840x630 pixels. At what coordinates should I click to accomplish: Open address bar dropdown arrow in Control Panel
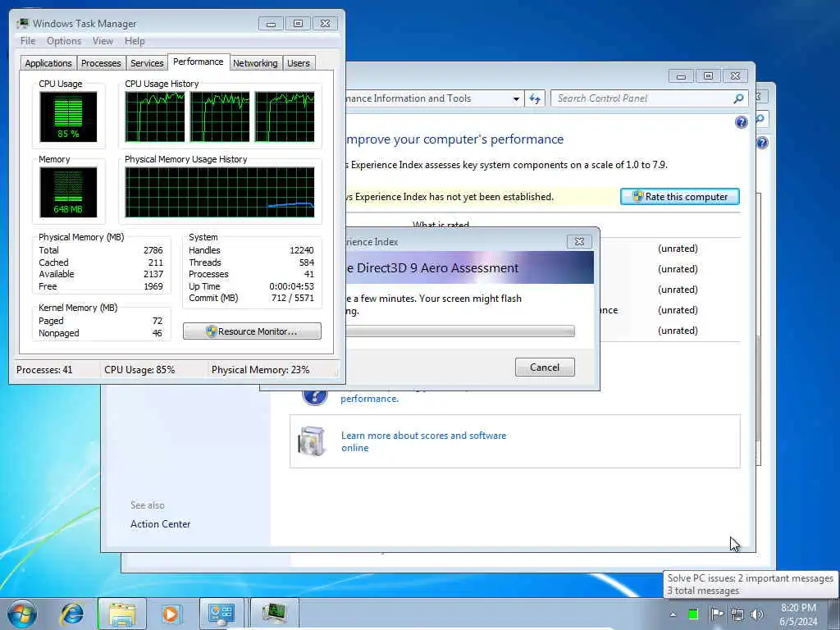click(x=516, y=98)
